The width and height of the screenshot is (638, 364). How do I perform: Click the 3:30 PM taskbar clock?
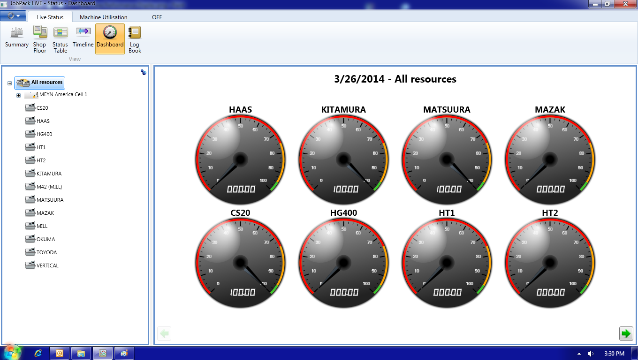click(x=614, y=354)
